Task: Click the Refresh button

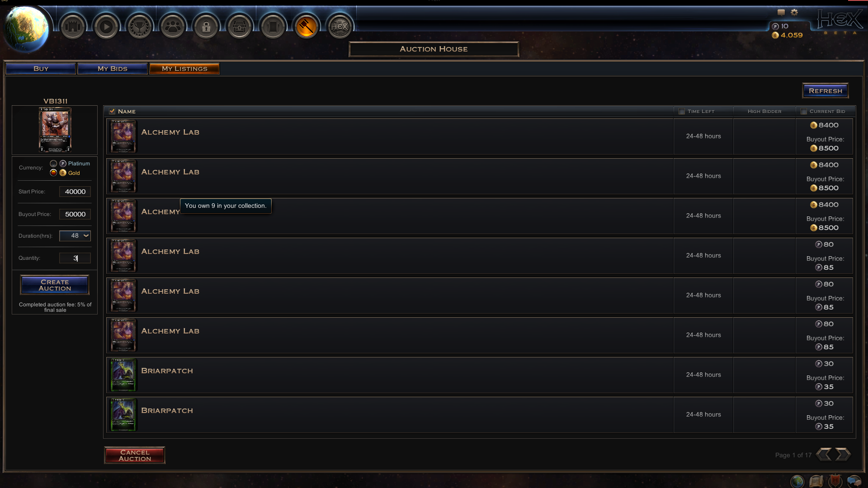Action: pos(826,91)
